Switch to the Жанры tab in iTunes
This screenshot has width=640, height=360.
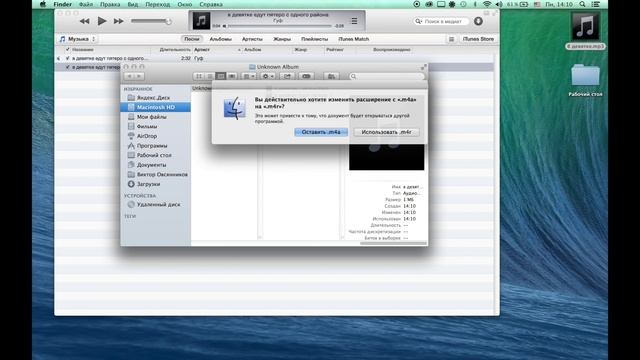pos(282,39)
